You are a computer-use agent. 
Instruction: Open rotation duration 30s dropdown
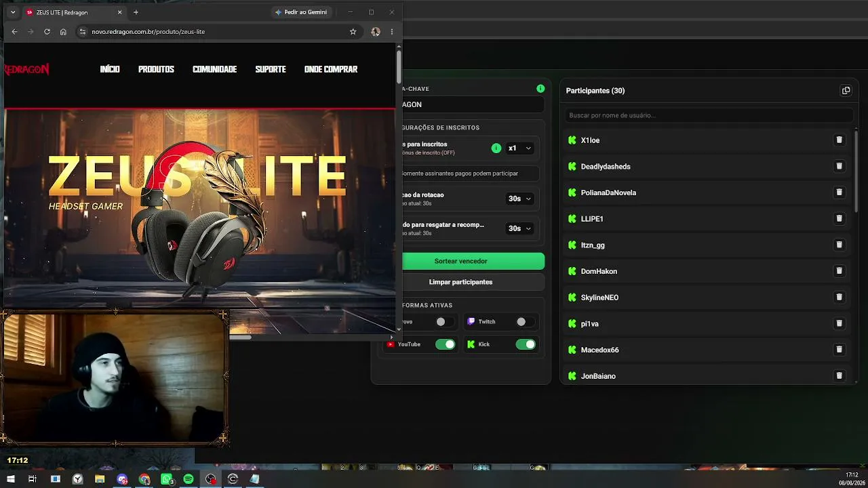520,199
